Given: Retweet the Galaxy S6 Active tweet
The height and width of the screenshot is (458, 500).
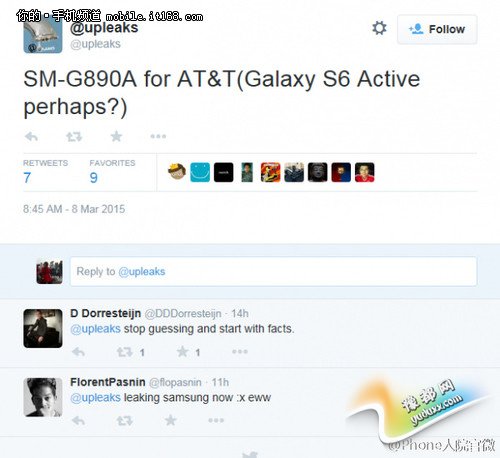Looking at the screenshot, I should (x=74, y=136).
